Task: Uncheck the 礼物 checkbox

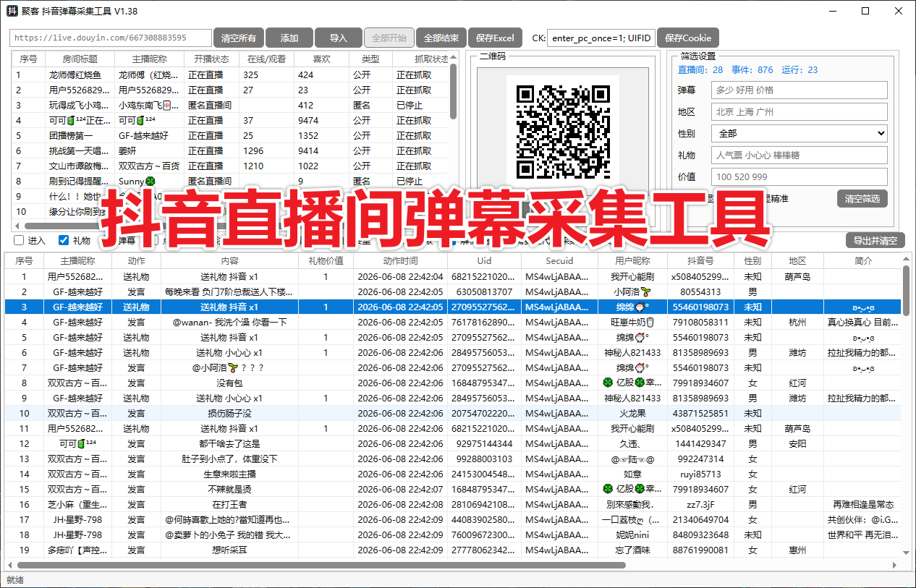Action: (64, 240)
